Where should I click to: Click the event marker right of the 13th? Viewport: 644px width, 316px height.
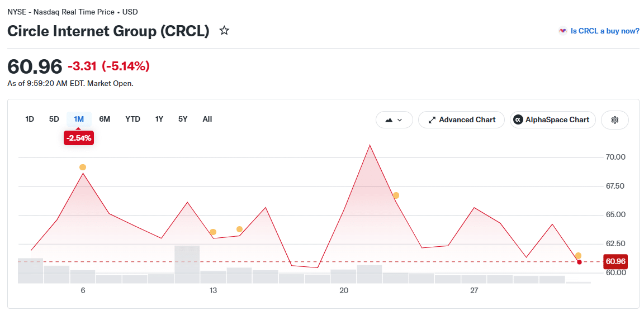[239, 229]
